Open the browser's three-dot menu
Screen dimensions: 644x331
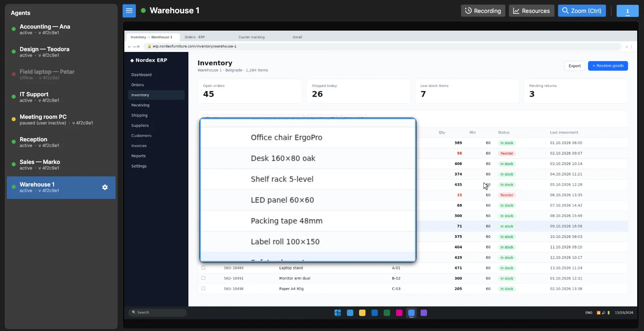pyautogui.click(x=631, y=47)
